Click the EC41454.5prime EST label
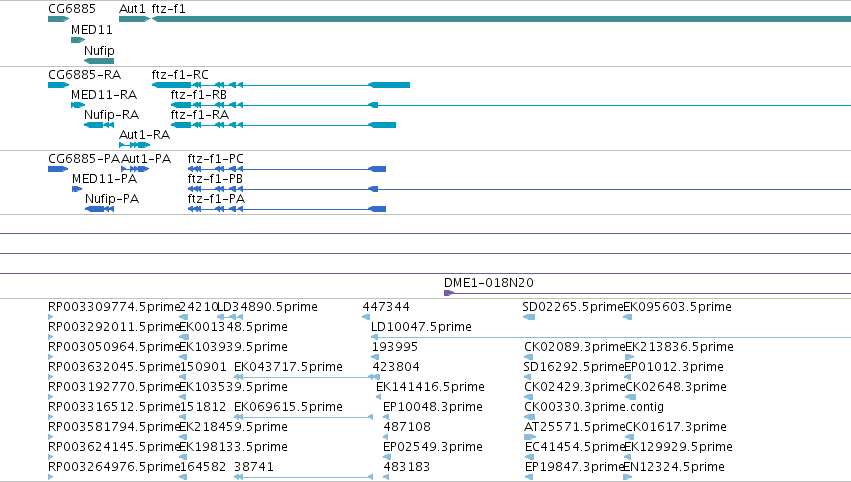851x482 pixels. pos(575,448)
